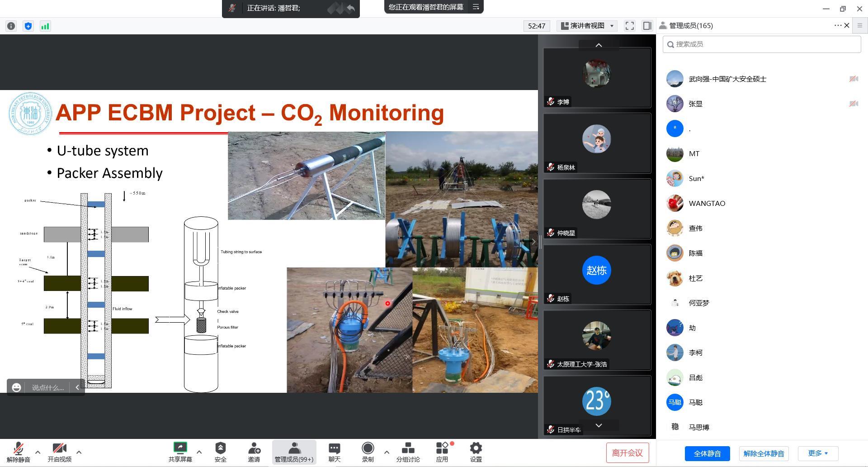Unmute the microphone
This screenshot has height=467, width=868.
pyautogui.click(x=18, y=452)
